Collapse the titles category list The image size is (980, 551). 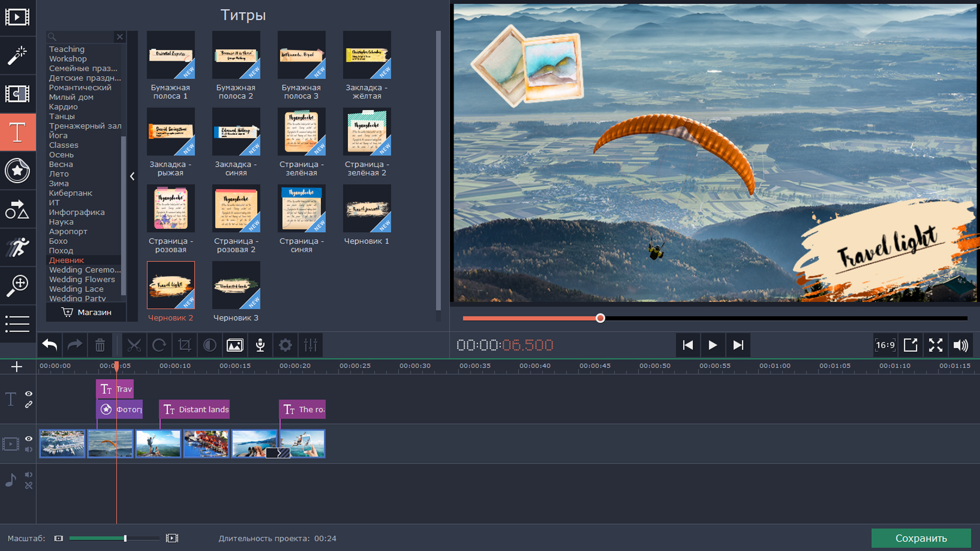pyautogui.click(x=132, y=176)
